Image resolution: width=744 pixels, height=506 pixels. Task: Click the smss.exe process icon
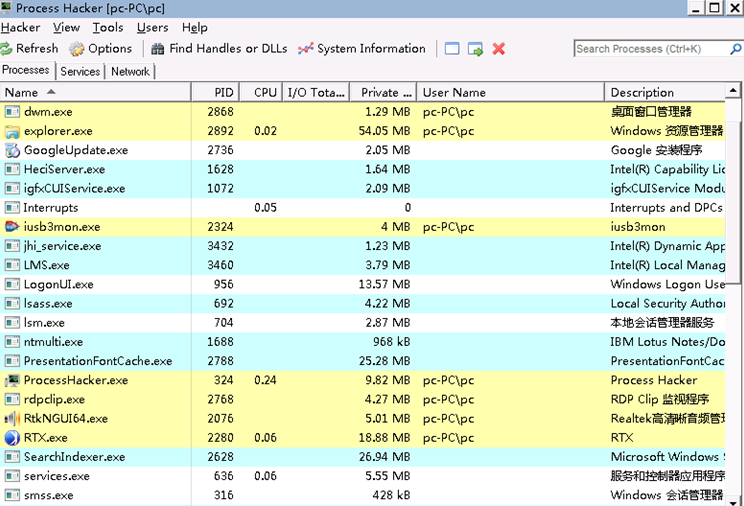[12, 495]
